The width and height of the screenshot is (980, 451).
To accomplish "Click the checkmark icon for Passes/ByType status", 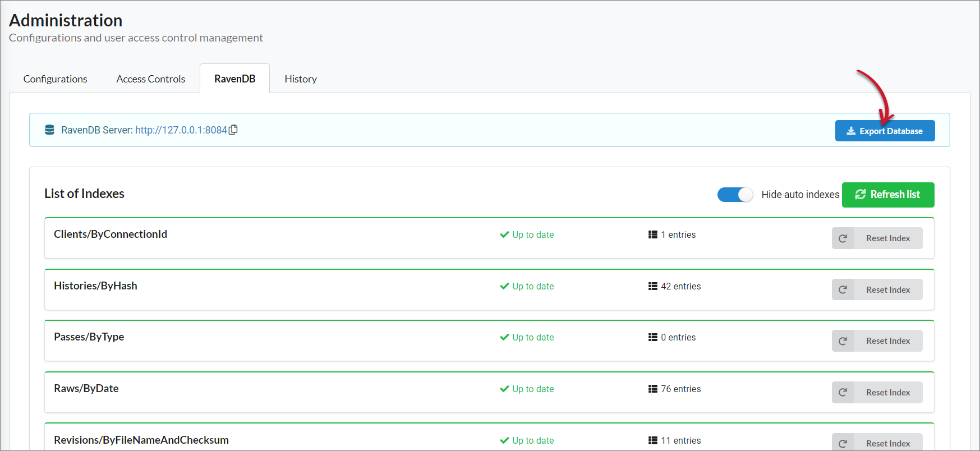I will (504, 337).
